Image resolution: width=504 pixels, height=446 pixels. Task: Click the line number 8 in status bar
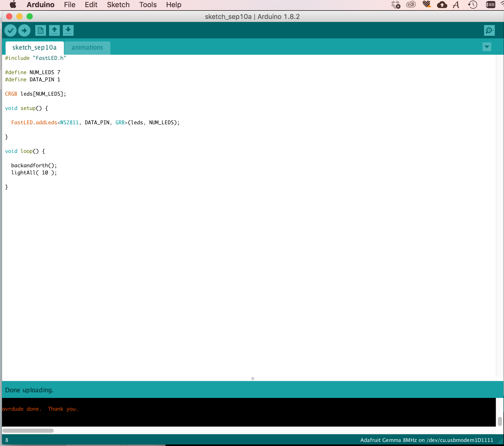click(7, 440)
